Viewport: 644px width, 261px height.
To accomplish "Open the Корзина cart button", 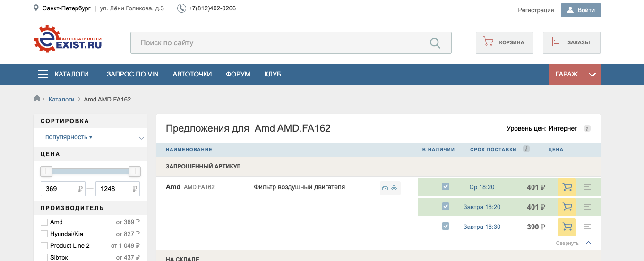I will tap(505, 42).
